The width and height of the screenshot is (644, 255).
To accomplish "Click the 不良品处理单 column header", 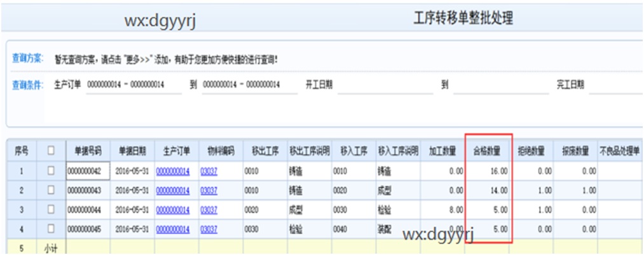I will [x=620, y=151].
